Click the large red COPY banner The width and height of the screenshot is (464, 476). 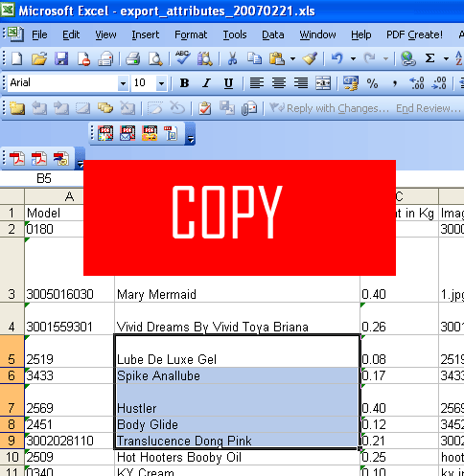[240, 217]
